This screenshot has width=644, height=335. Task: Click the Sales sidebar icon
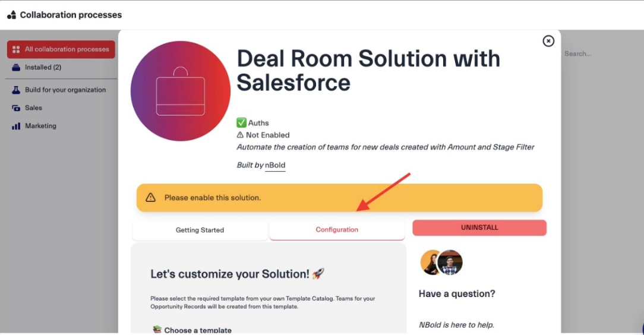click(16, 108)
